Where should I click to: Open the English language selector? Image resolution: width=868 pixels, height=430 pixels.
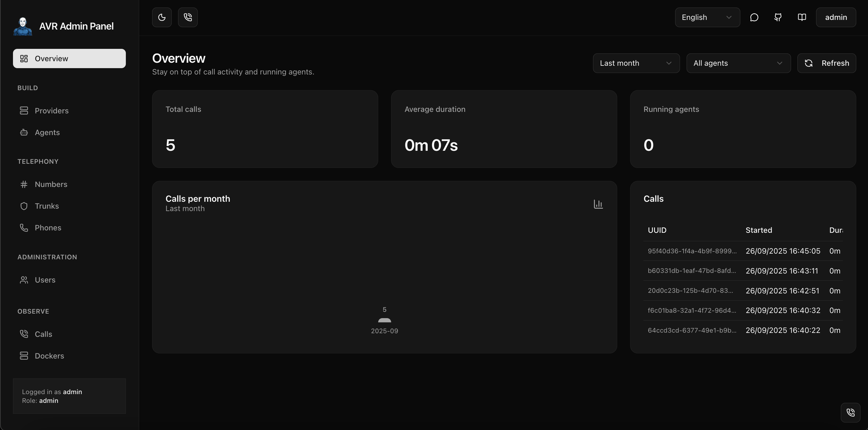[x=707, y=17]
